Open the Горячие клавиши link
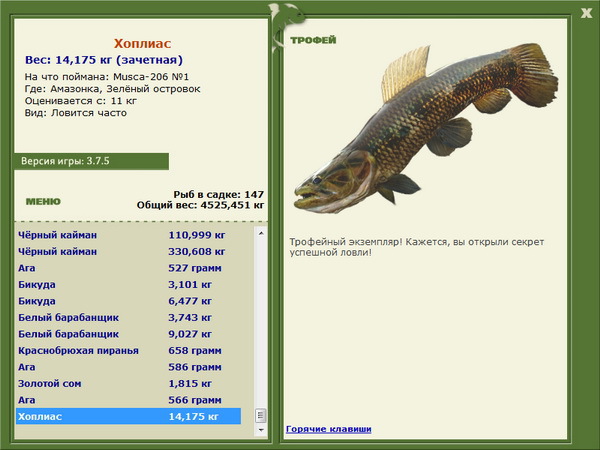Screen dimensions: 600x450 pyautogui.click(x=329, y=429)
